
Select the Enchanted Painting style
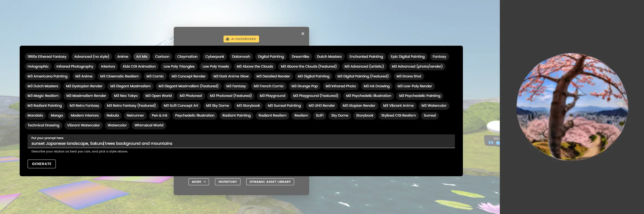pos(366,57)
